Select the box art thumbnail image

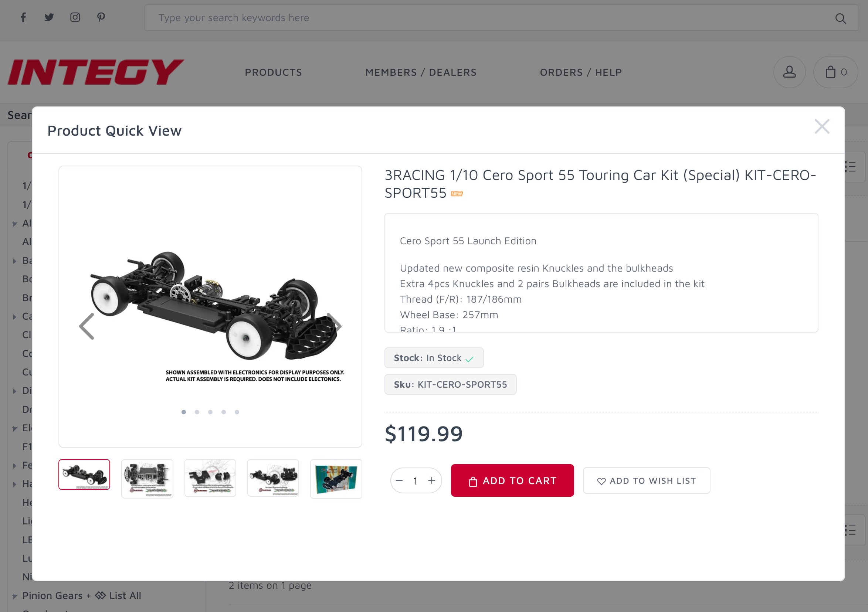[x=336, y=479]
